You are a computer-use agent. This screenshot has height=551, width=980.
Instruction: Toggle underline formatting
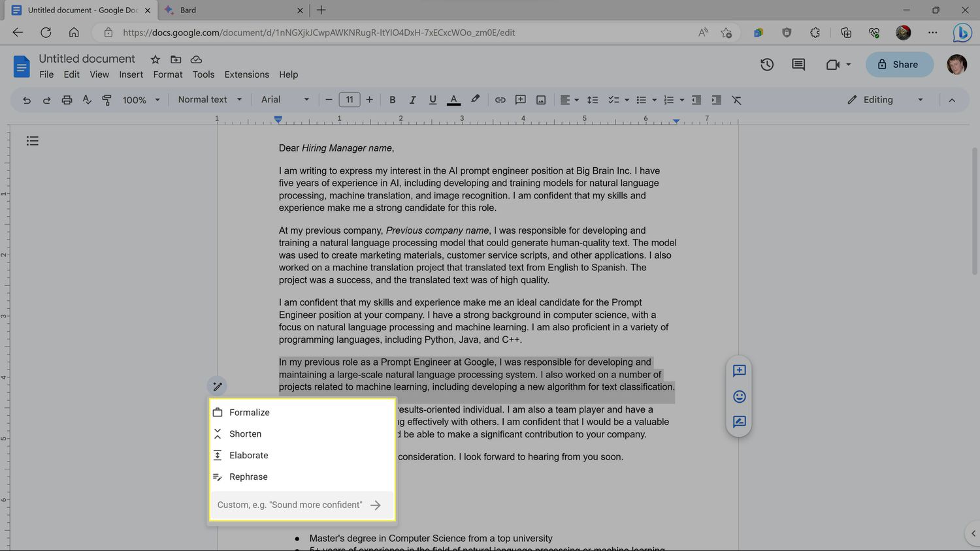433,100
